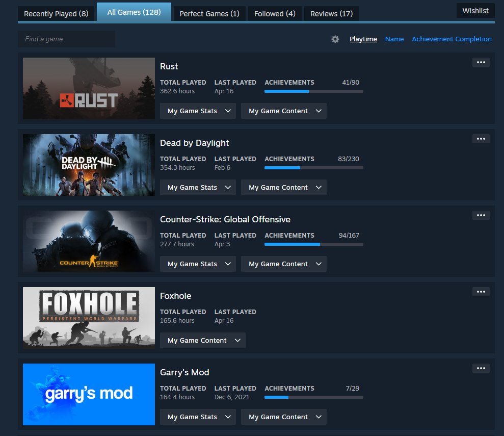Expand My Game Content for Counter-Strike
The image size is (504, 436).
(x=284, y=264)
